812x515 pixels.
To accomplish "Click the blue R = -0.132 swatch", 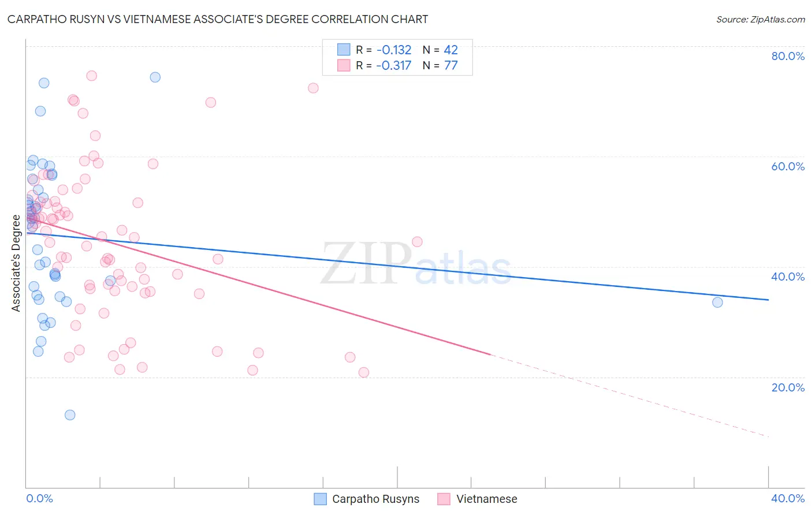I will coord(344,50).
